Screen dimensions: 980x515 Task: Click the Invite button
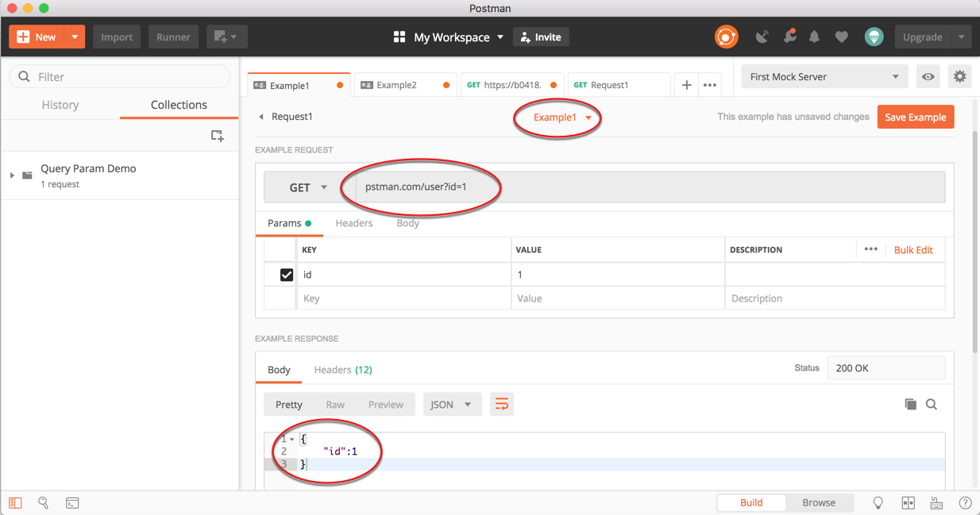pyautogui.click(x=541, y=37)
